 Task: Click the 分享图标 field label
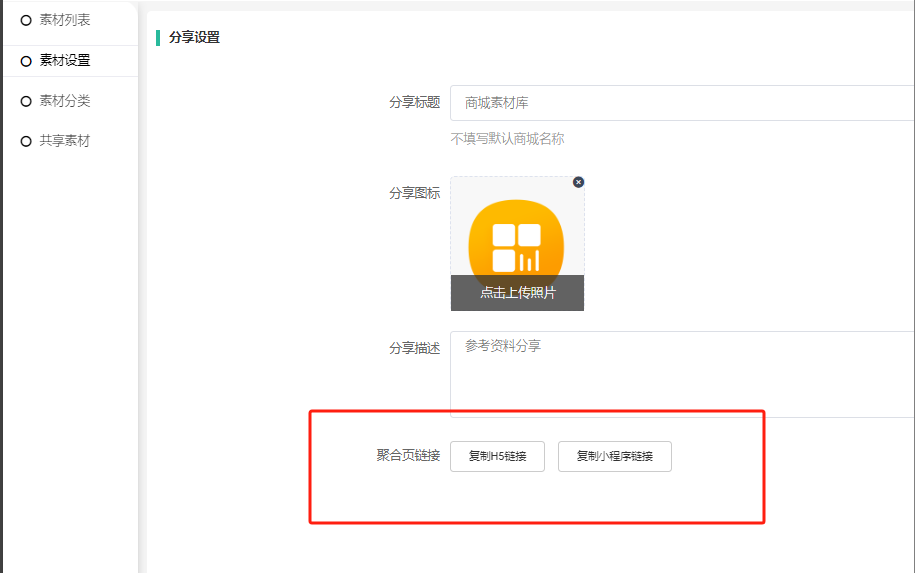click(x=414, y=193)
